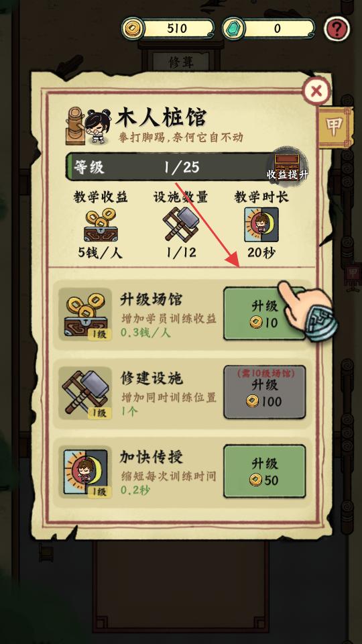Screen dimensions: 362x644
Task: Tap the 教学收益 coin chest icon
Action: point(101,225)
